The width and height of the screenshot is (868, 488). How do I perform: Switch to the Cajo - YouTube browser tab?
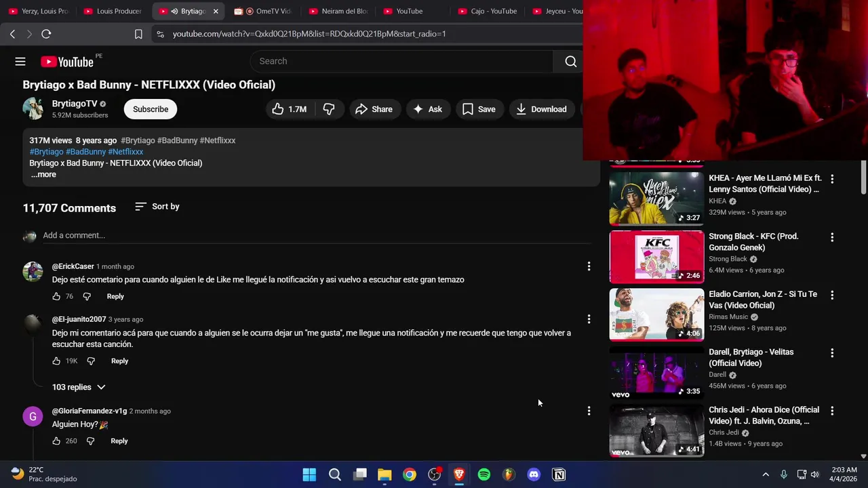tap(487, 11)
